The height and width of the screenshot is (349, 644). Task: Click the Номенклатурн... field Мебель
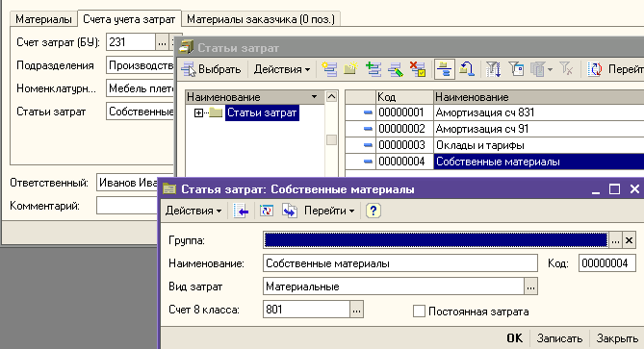tap(141, 88)
